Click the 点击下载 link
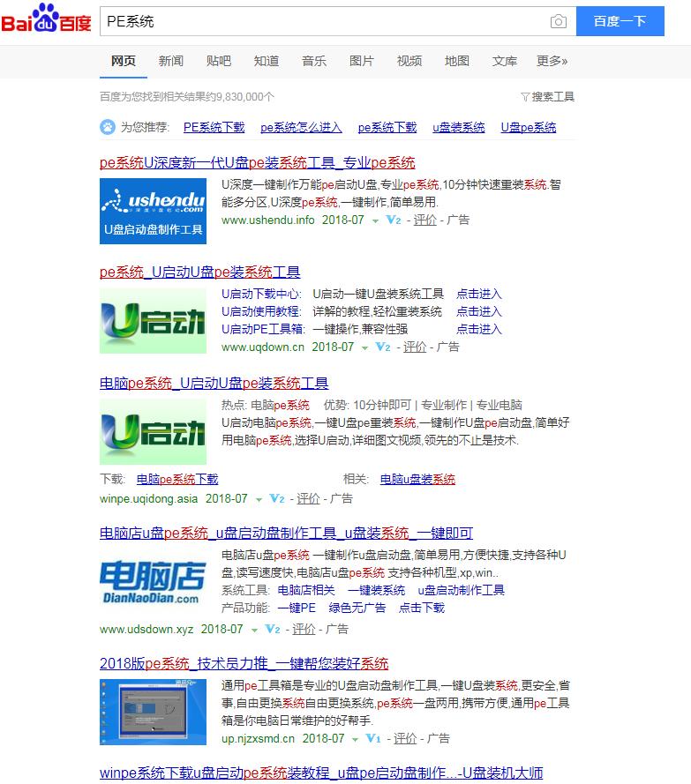 click(422, 608)
